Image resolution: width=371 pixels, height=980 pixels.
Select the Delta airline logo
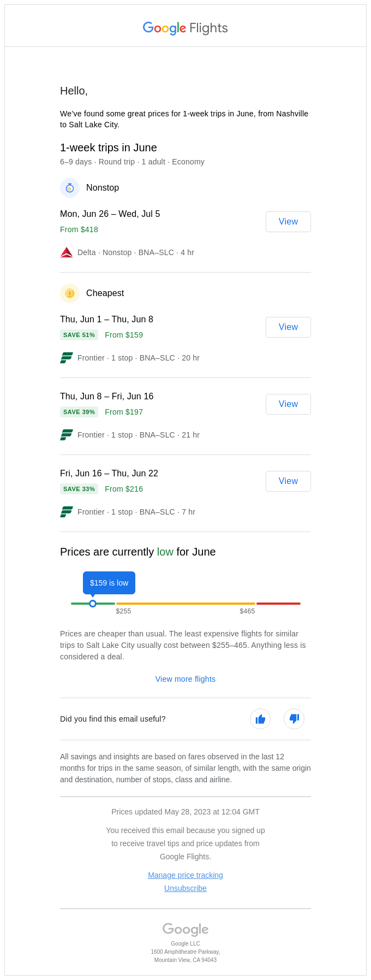pos(66,252)
